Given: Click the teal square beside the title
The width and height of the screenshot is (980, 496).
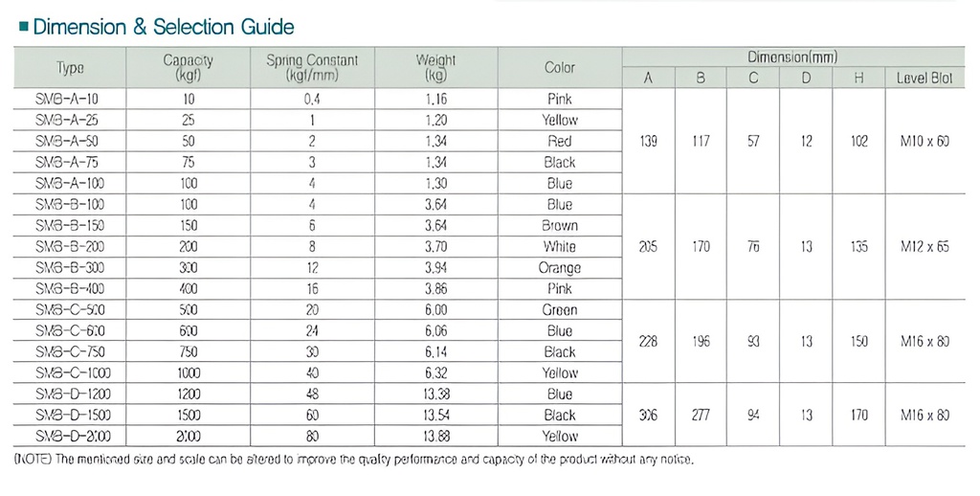Looking at the screenshot, I should [x=23, y=28].
